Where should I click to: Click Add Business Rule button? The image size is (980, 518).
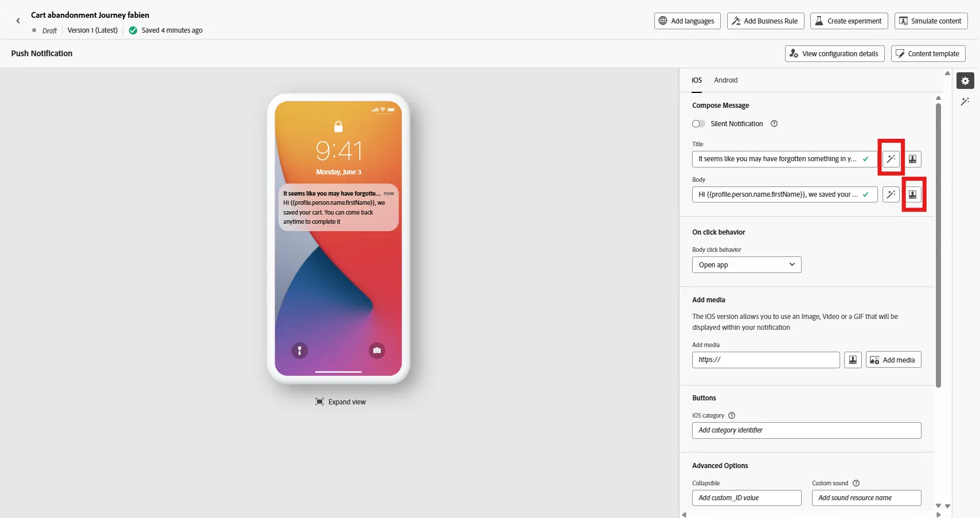(x=766, y=21)
